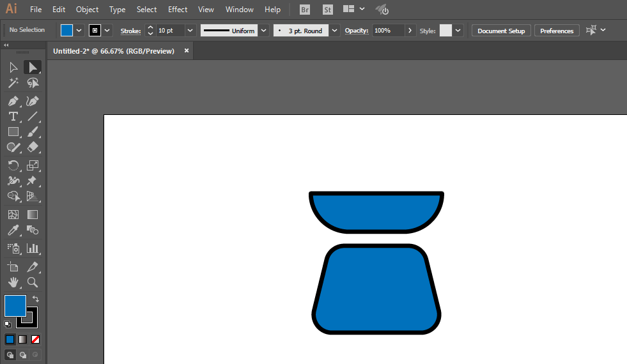627x364 pixels.
Task: Enable Draw Behind mode
Action: click(x=23, y=355)
